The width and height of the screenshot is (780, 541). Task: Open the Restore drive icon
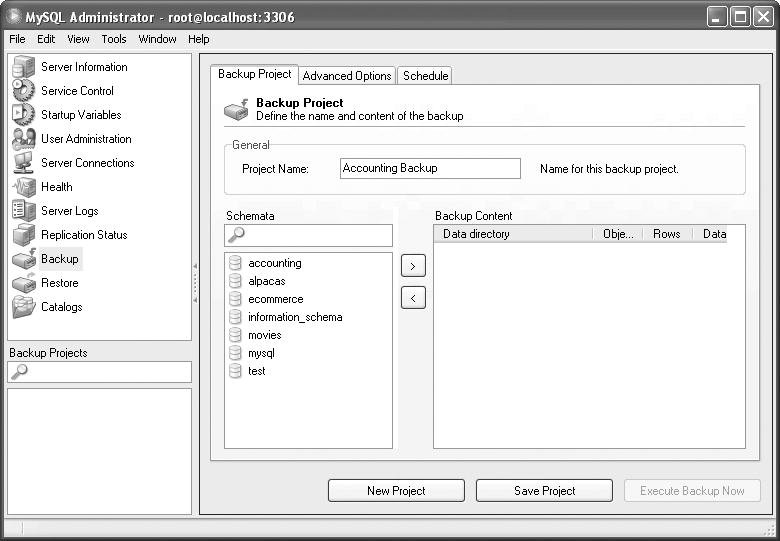[23, 283]
